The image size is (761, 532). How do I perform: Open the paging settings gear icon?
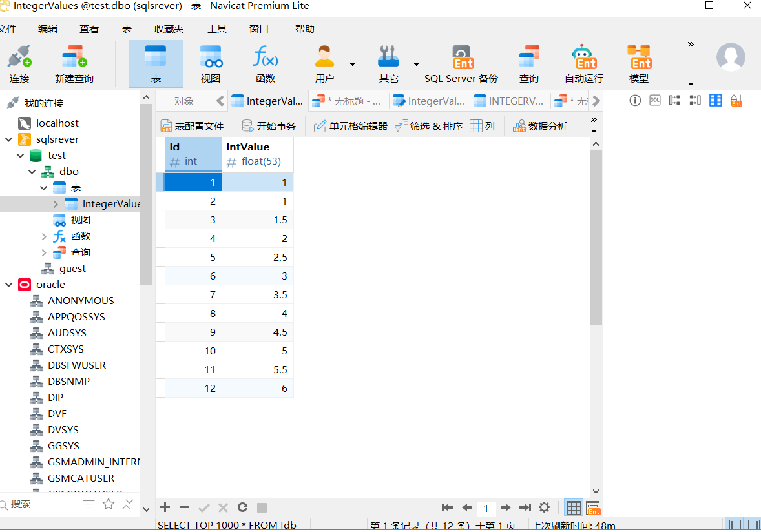tap(545, 507)
